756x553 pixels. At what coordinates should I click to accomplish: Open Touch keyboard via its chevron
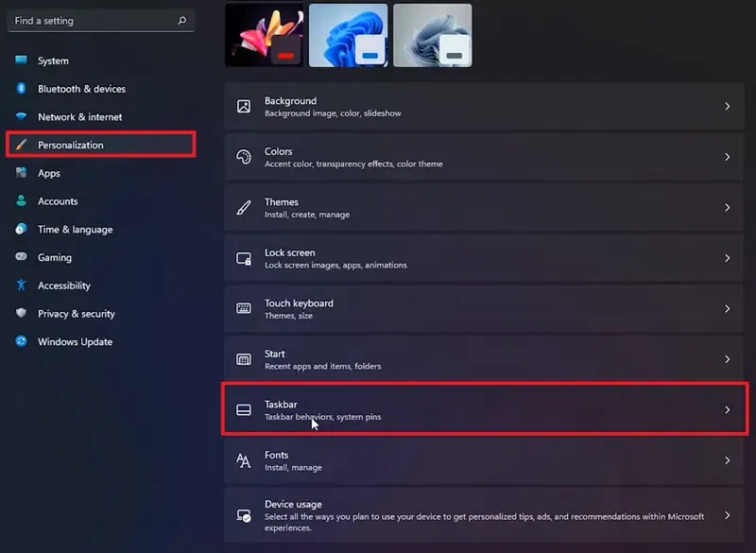pyautogui.click(x=727, y=308)
